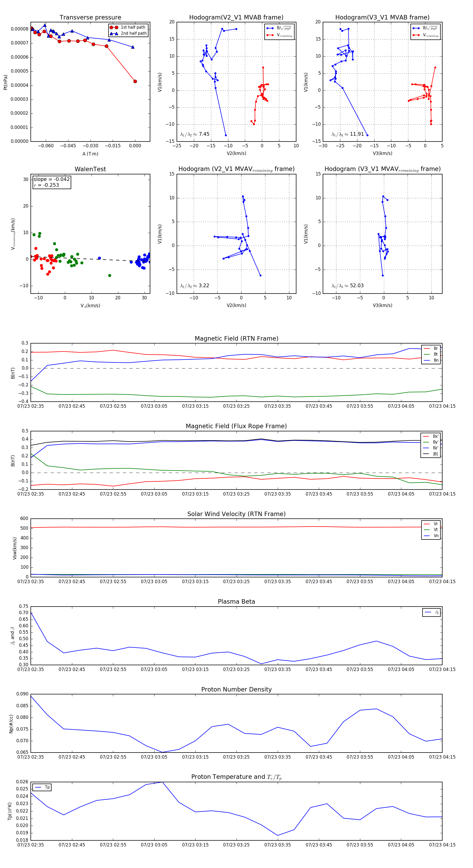Click the 'Vsw(km/s)' y-axis label
This screenshot has height=868, width=473.
14,548
